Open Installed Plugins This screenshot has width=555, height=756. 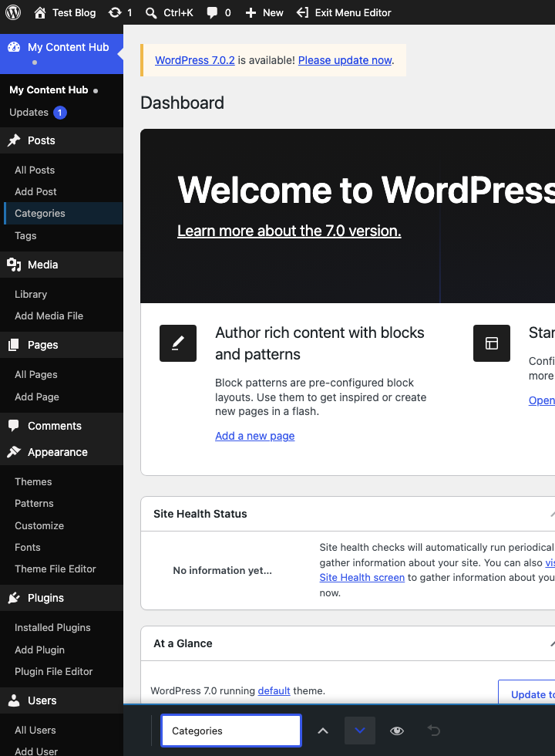click(52, 627)
